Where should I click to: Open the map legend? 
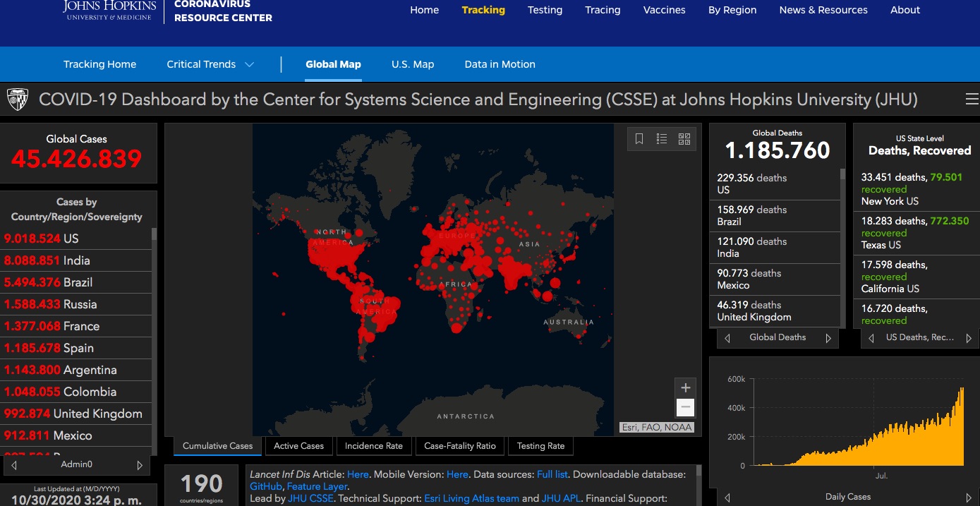[662, 138]
